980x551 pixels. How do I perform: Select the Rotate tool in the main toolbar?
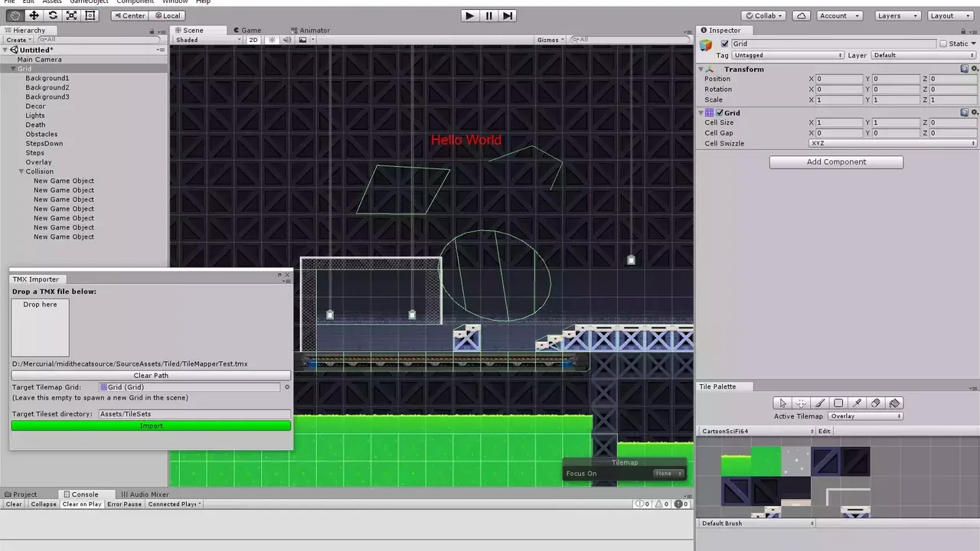(53, 15)
